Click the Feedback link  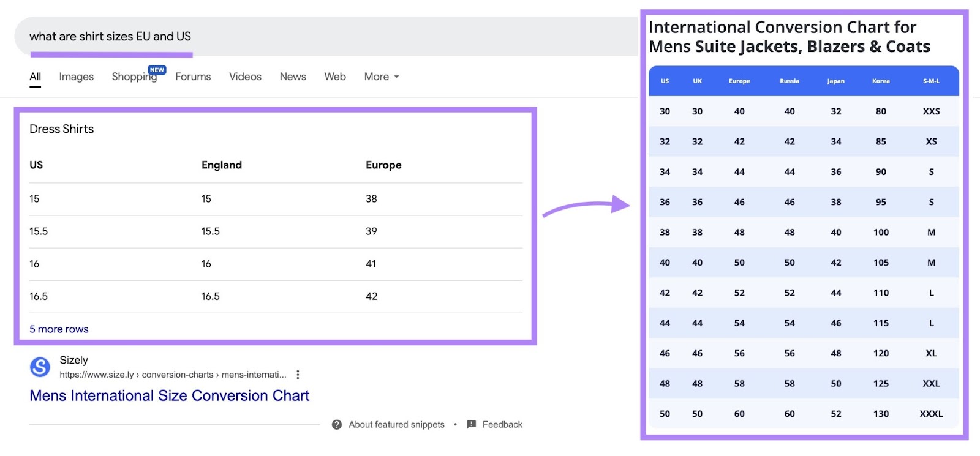click(502, 424)
